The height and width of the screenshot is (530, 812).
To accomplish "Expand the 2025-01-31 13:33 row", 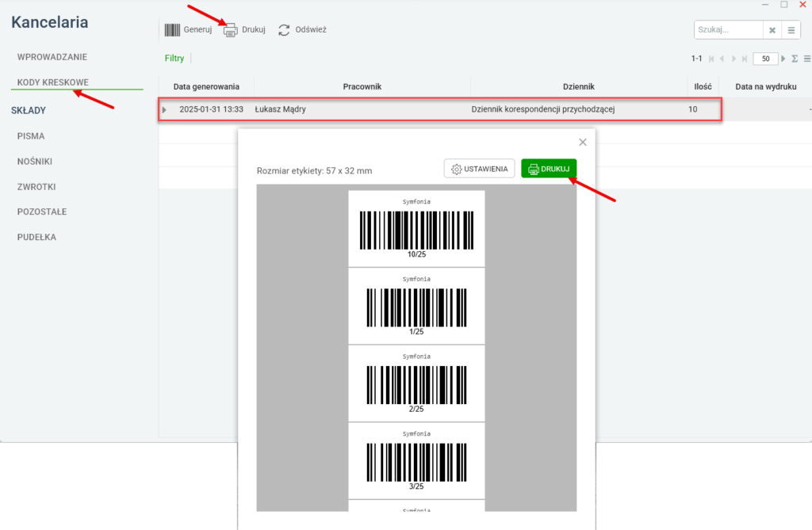I will click(x=164, y=110).
